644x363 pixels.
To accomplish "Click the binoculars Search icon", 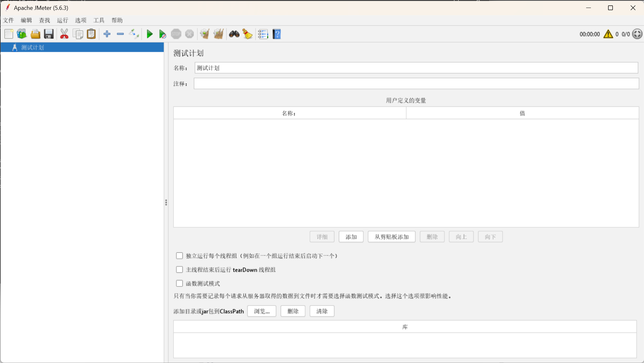I will coord(234,34).
